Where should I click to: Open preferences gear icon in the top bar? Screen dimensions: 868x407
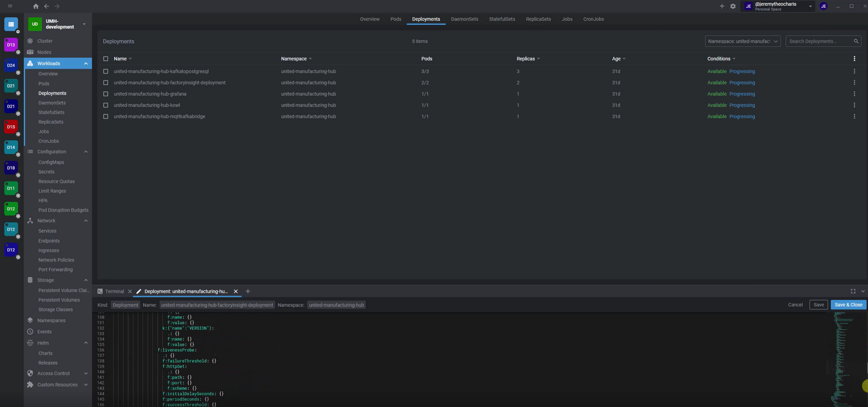(x=733, y=6)
